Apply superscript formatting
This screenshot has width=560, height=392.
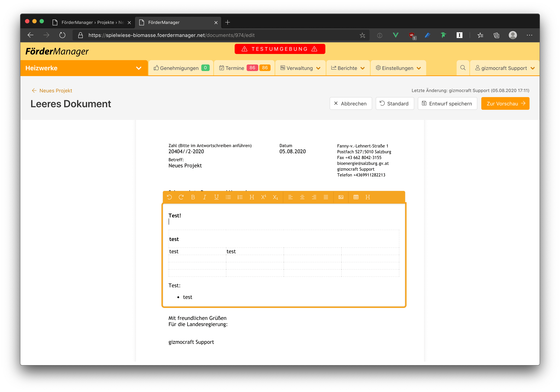click(x=264, y=197)
